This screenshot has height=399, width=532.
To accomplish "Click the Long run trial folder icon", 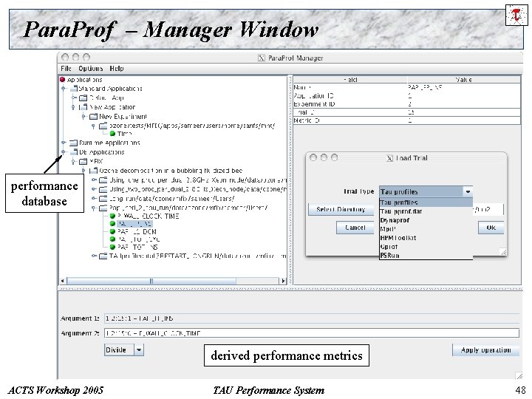I will pyautogui.click(x=103, y=199).
